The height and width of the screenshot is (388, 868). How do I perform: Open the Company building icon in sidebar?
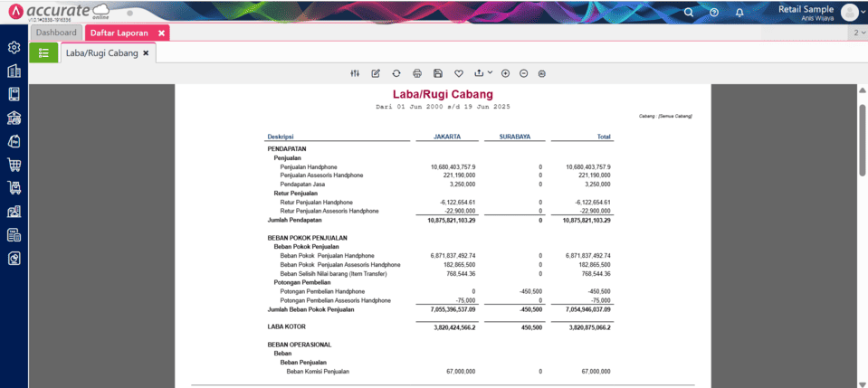point(14,71)
